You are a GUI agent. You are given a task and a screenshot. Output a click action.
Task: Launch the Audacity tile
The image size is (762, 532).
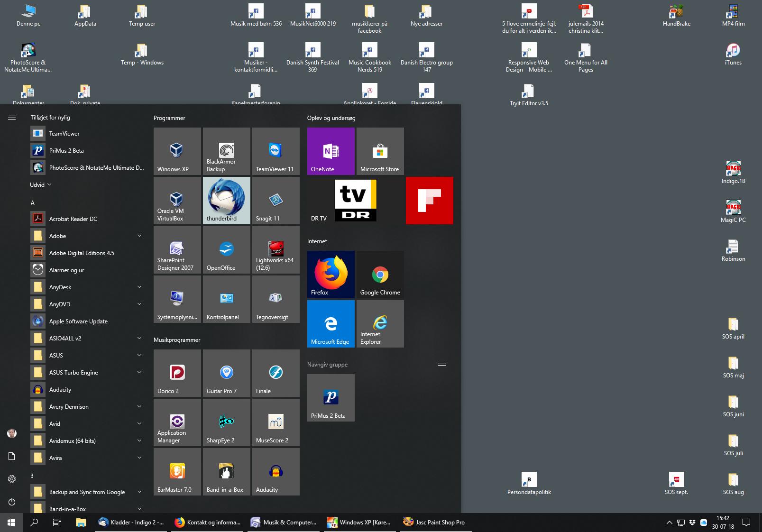point(276,472)
